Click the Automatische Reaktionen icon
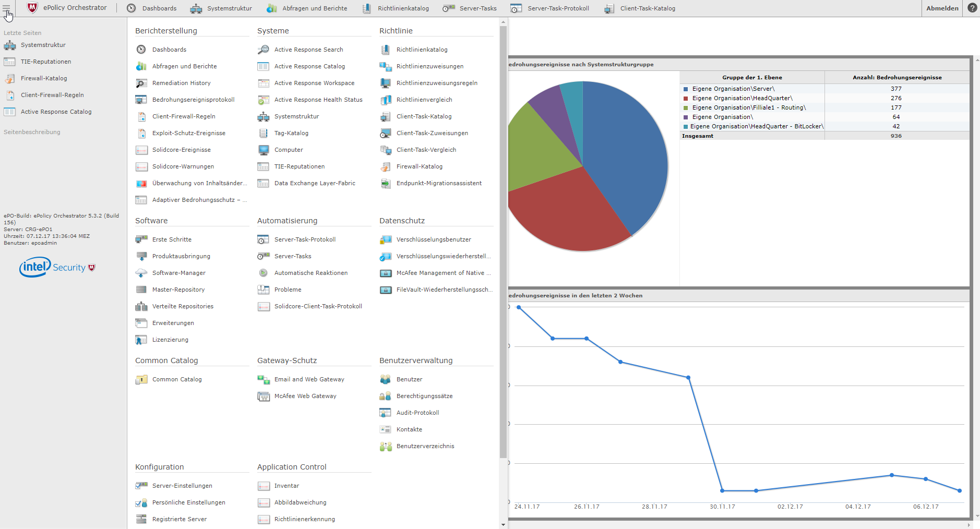The height and width of the screenshot is (529, 980). (263, 273)
